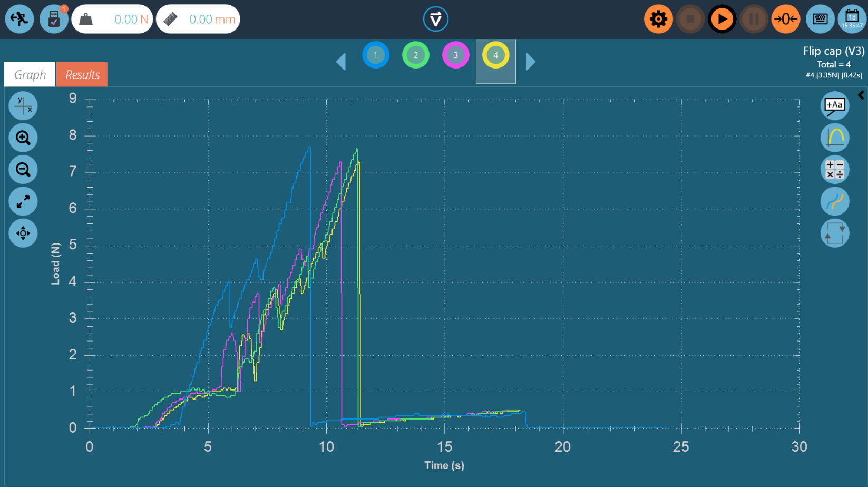Select magenta sample 3 swatch

point(455,55)
